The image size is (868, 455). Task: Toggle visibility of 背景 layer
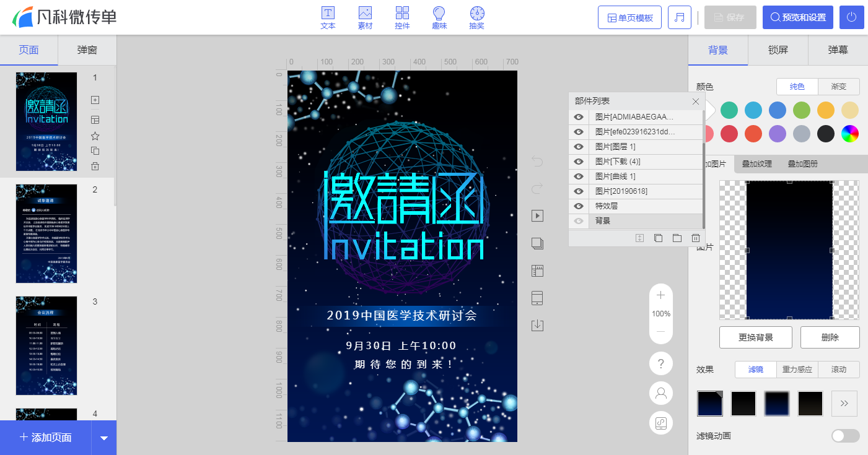pos(579,220)
